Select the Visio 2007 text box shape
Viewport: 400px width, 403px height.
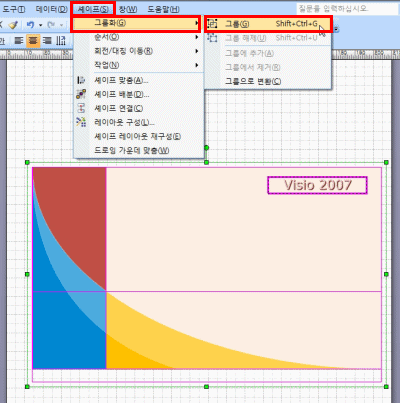click(317, 185)
